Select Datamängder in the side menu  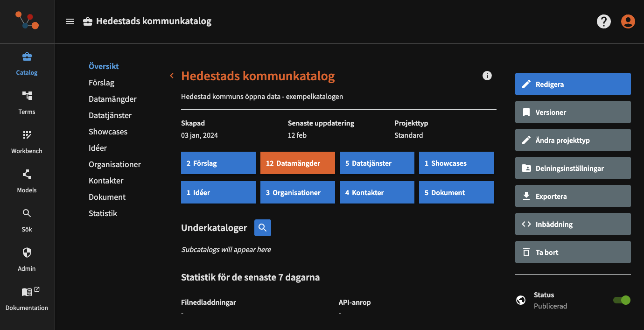pos(112,99)
